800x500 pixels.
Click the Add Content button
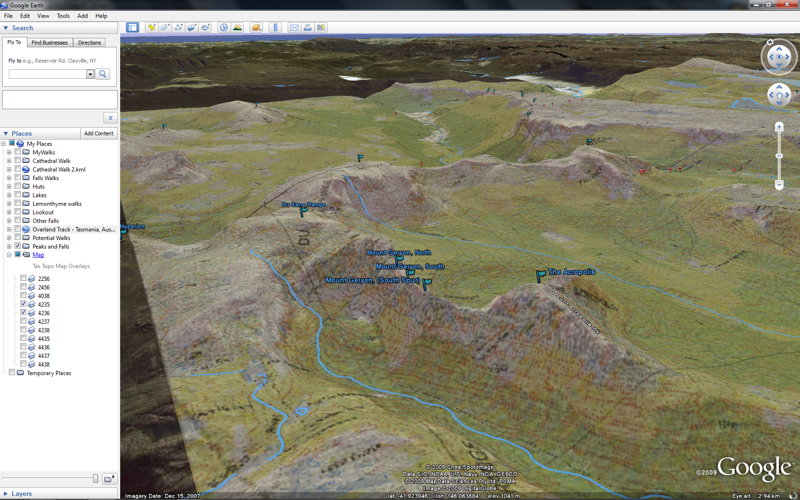[x=98, y=133]
